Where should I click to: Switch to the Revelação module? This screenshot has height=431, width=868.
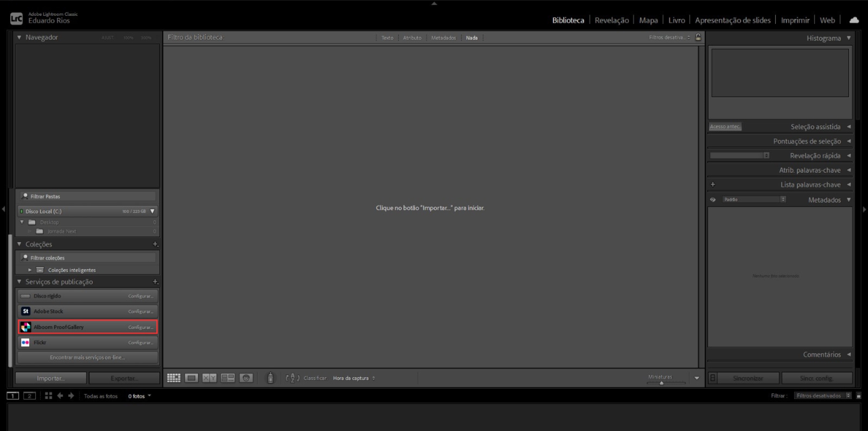click(611, 20)
